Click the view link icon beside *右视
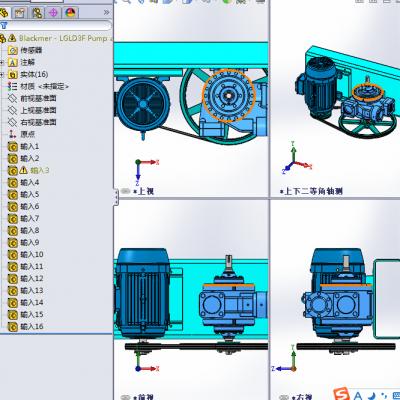The image size is (400, 400). click(284, 397)
